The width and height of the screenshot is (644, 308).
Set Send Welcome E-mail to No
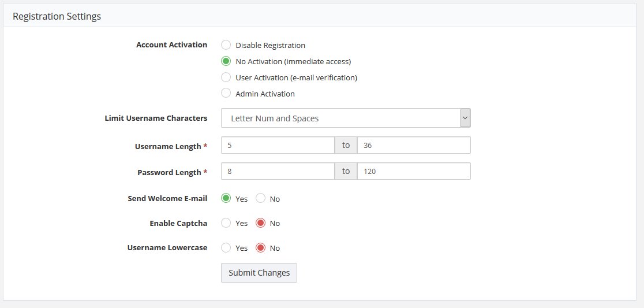click(x=261, y=198)
